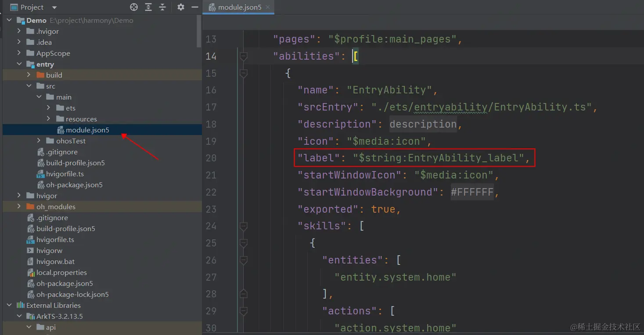The image size is (644, 335).
Task: Click the resources folder icon
Action: click(60, 119)
